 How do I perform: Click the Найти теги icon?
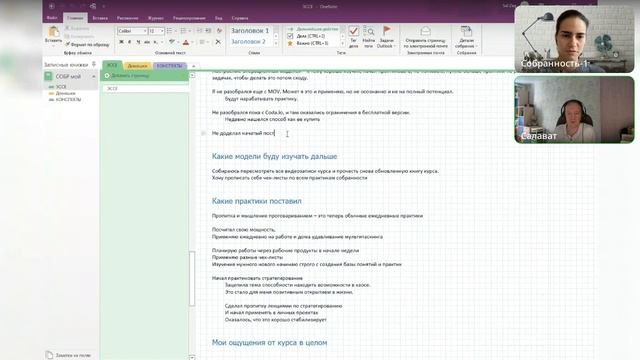point(369,31)
